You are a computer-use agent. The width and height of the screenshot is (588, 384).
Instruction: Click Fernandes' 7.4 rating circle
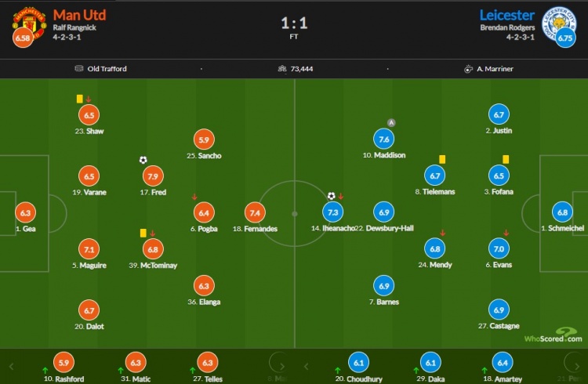[255, 213]
